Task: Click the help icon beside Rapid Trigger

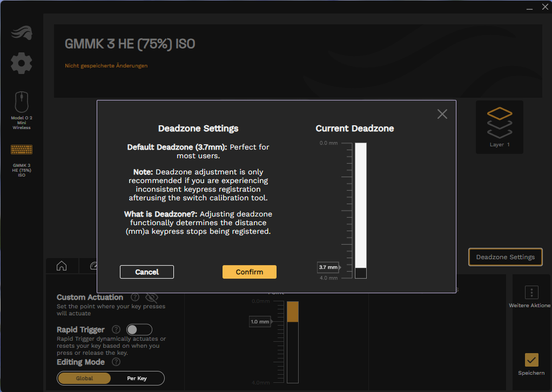Action: (116, 329)
